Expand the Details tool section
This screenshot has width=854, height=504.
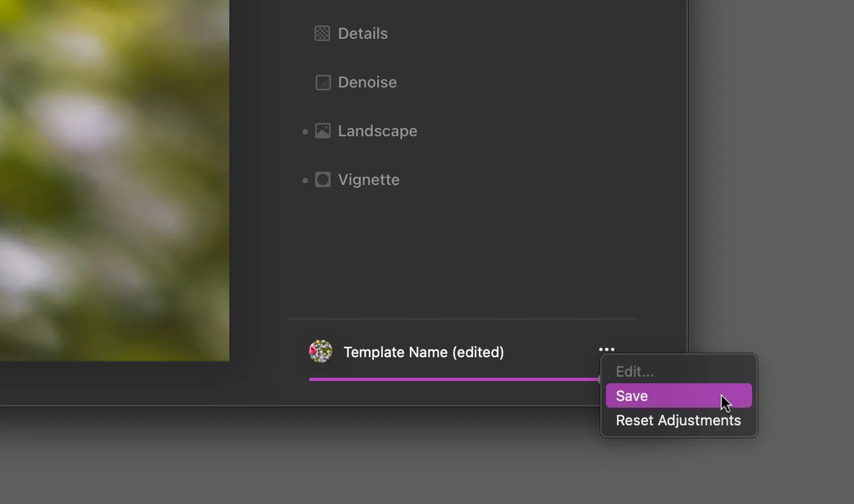coord(363,34)
